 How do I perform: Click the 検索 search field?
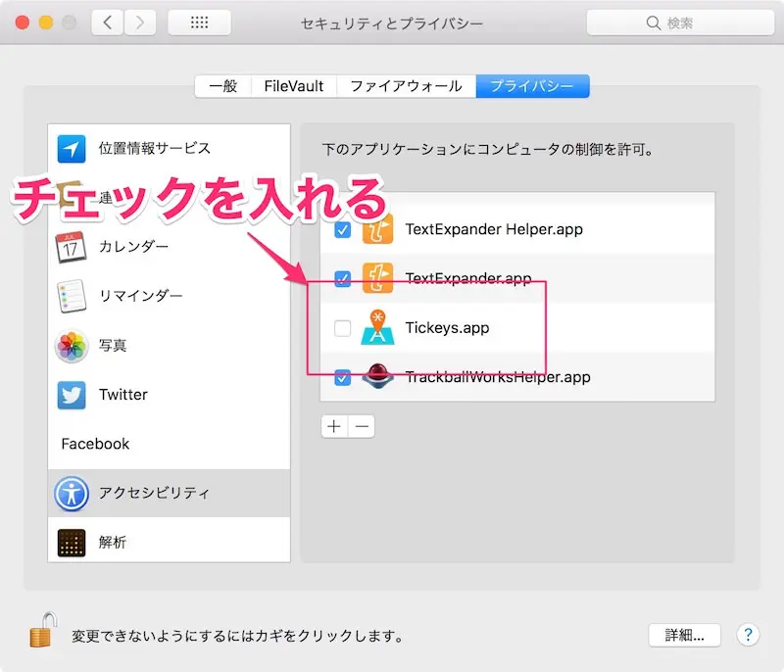pyautogui.click(x=680, y=23)
